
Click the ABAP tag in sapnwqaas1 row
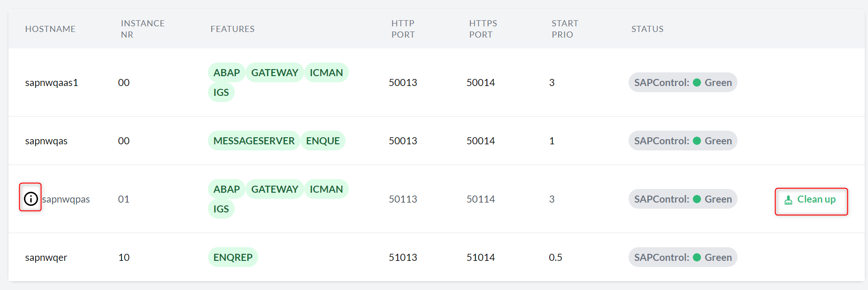click(226, 72)
